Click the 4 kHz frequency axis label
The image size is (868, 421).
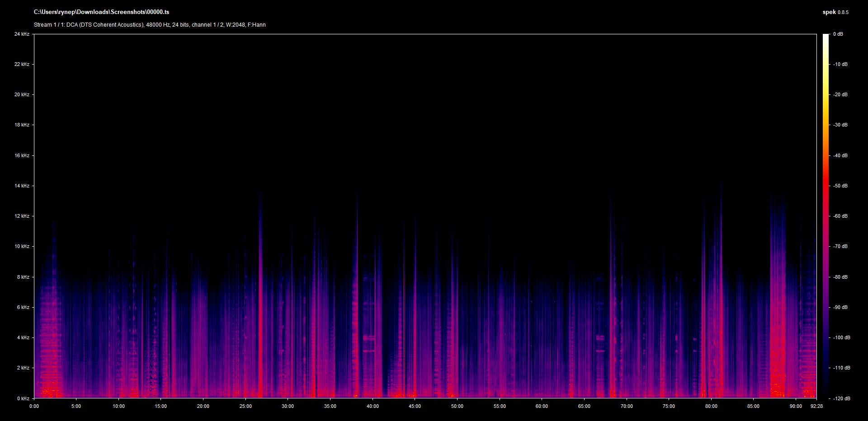point(23,337)
